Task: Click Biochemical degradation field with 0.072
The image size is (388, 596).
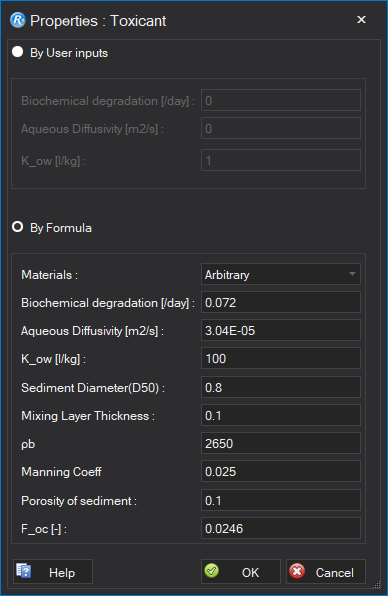Action: pos(280,303)
